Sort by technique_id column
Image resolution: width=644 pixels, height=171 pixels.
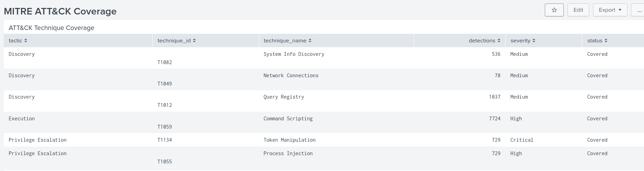[177, 41]
